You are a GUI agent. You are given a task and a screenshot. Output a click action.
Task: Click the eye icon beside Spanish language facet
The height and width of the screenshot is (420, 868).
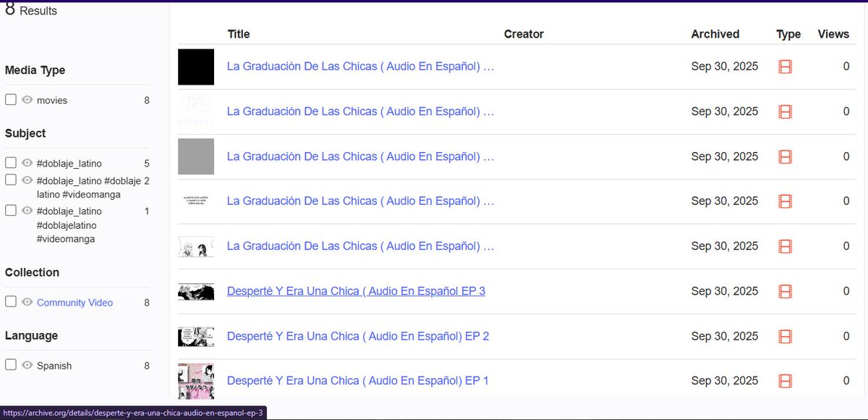coord(27,366)
